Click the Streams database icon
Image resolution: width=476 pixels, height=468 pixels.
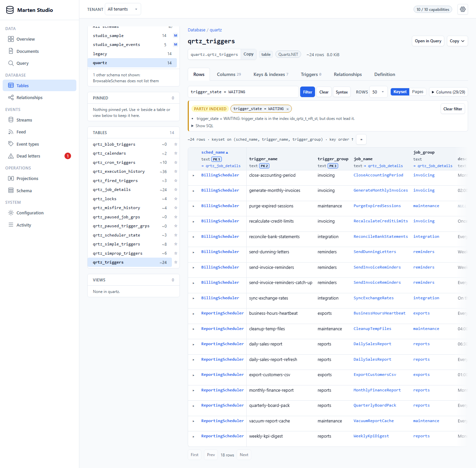click(11, 120)
